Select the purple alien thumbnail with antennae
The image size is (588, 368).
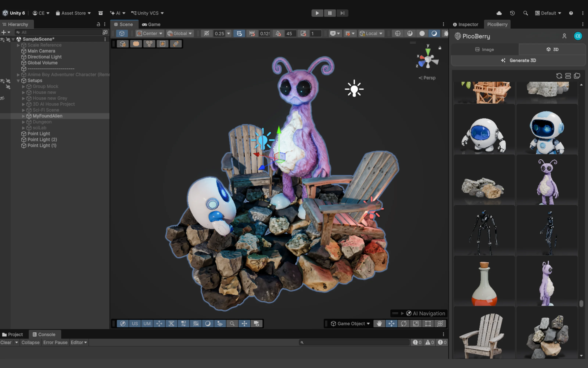(x=547, y=180)
